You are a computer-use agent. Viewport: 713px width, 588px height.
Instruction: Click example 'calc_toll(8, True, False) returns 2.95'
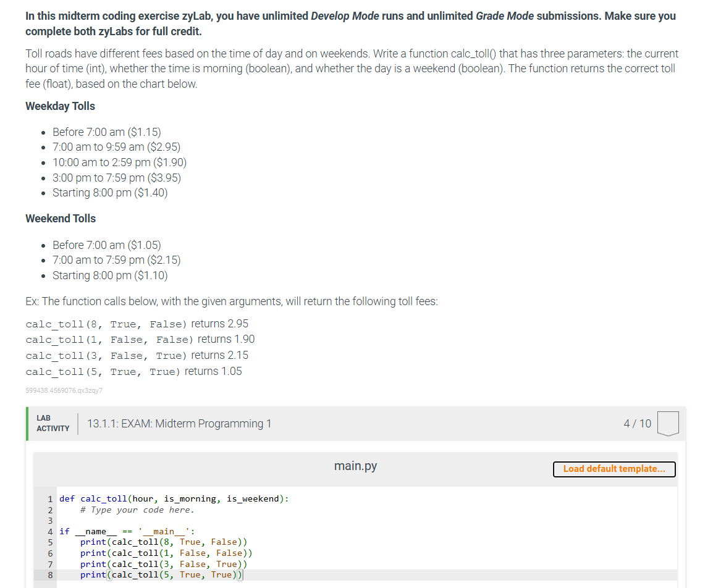point(137,324)
